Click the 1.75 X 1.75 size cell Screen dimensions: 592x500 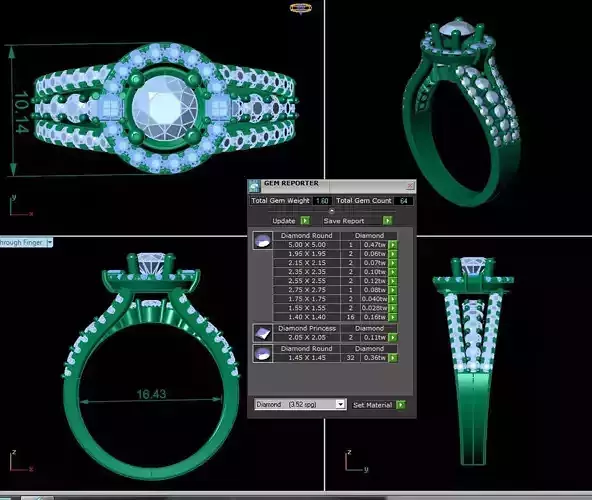coord(307,299)
